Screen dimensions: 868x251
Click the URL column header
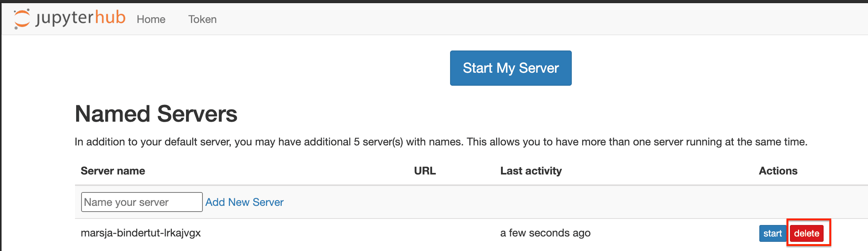tap(425, 171)
